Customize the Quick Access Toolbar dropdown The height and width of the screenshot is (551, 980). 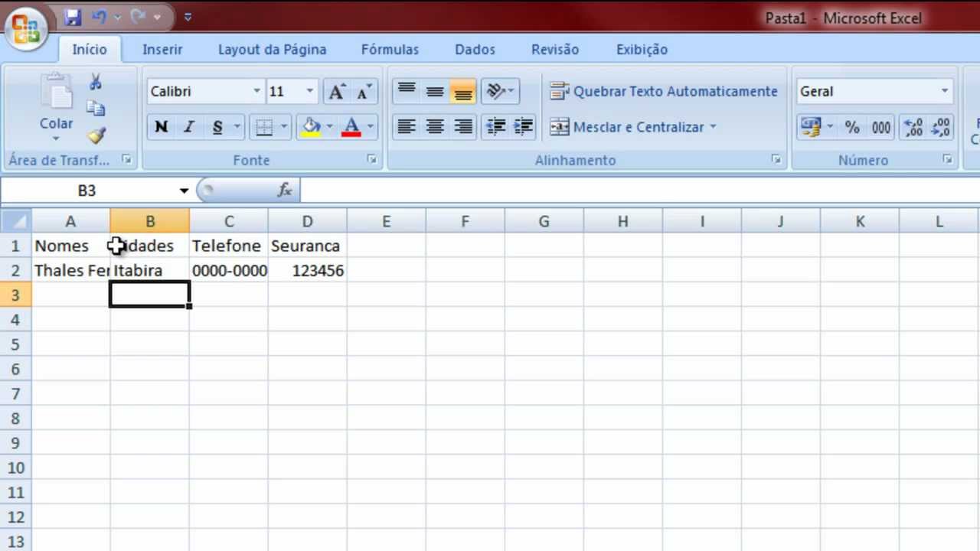click(x=188, y=17)
